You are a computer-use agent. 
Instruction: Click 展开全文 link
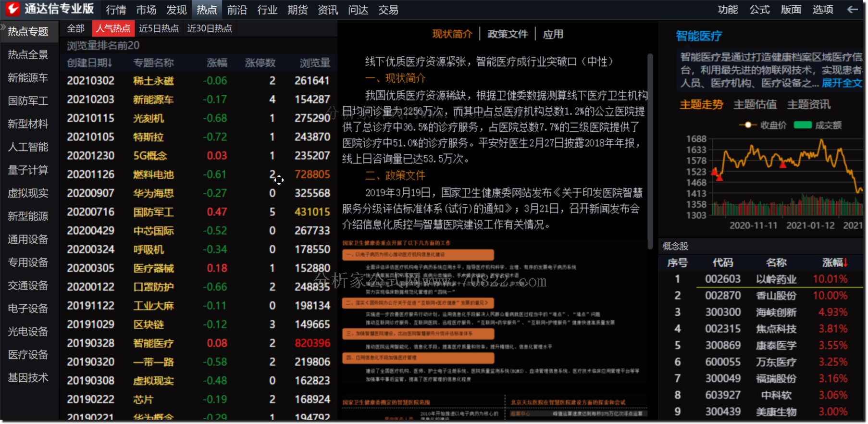click(x=842, y=83)
